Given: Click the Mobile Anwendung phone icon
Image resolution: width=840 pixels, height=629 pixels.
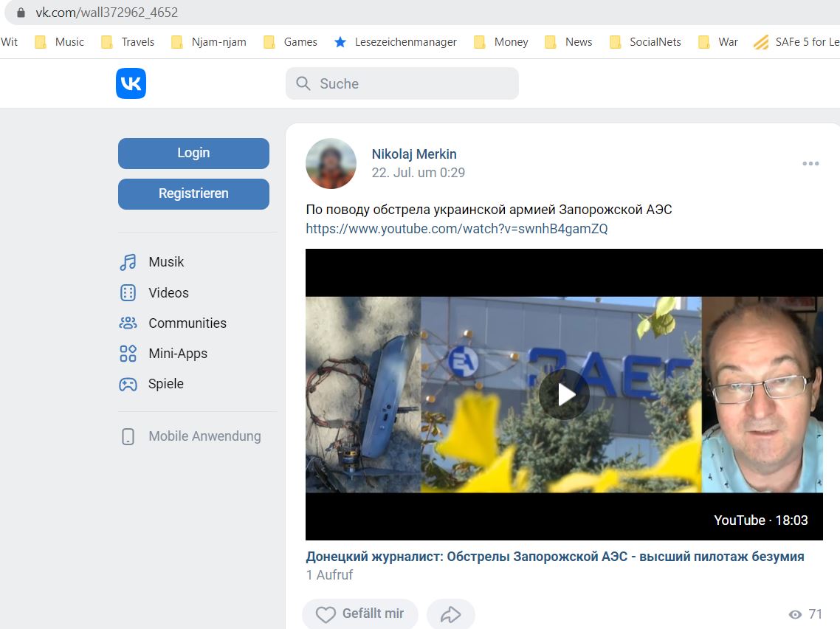Looking at the screenshot, I should coord(128,436).
